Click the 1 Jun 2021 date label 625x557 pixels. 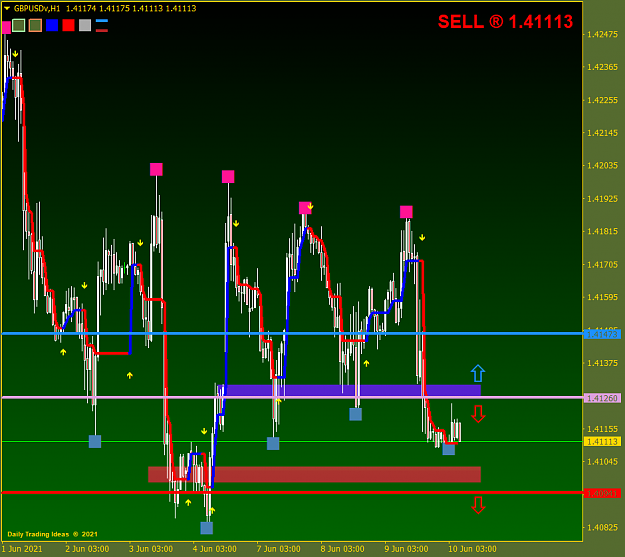[22, 549]
